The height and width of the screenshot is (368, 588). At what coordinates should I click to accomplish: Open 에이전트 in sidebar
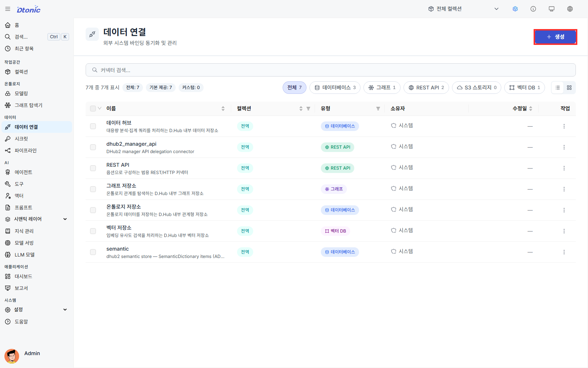37,172
